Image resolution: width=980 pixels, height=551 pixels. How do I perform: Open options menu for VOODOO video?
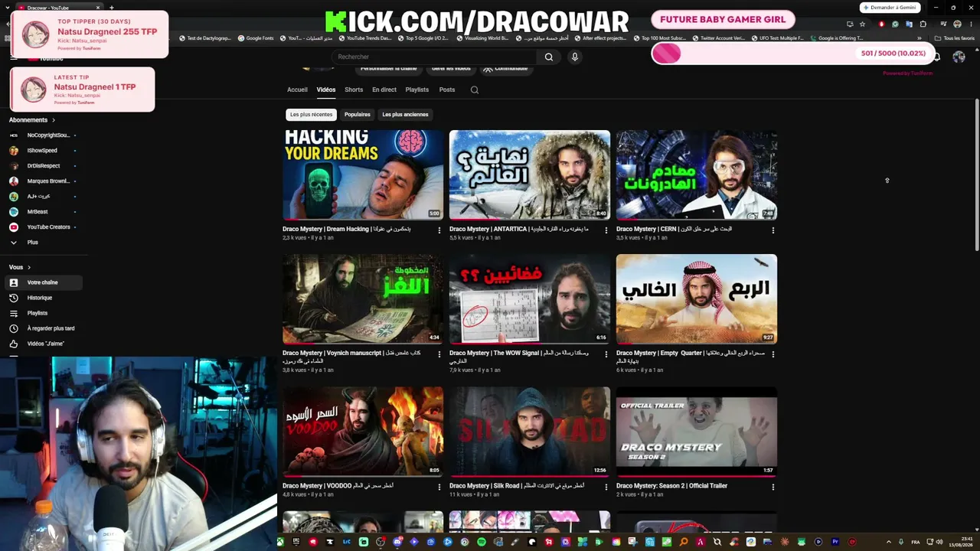coord(439,487)
